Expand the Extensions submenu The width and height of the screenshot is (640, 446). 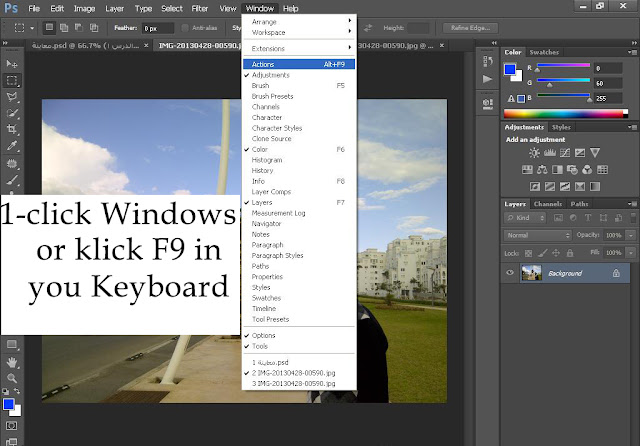tap(299, 49)
